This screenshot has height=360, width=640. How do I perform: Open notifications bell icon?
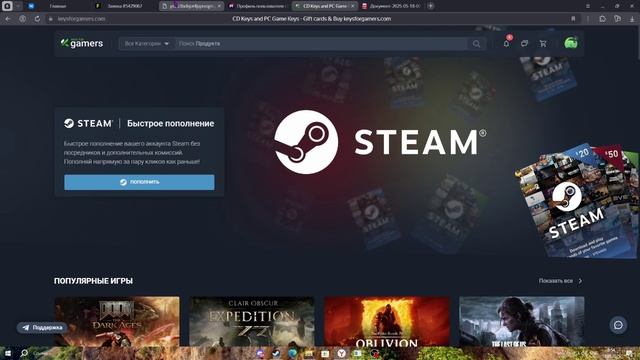click(x=506, y=43)
